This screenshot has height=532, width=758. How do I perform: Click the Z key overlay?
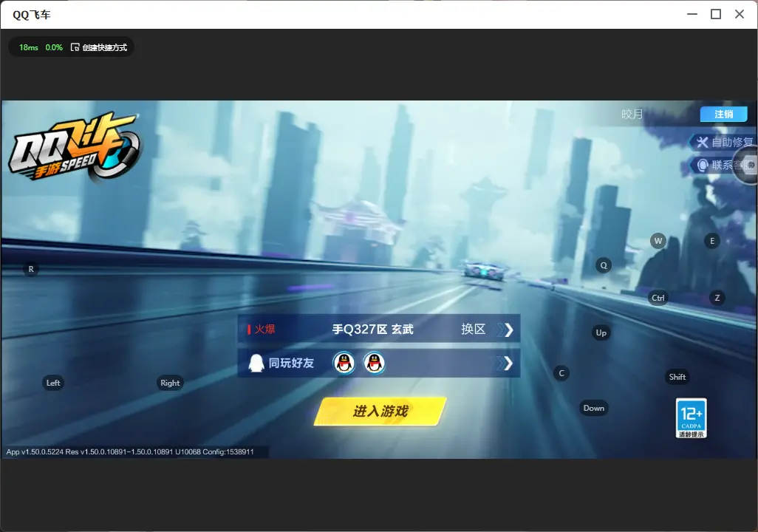tap(717, 298)
